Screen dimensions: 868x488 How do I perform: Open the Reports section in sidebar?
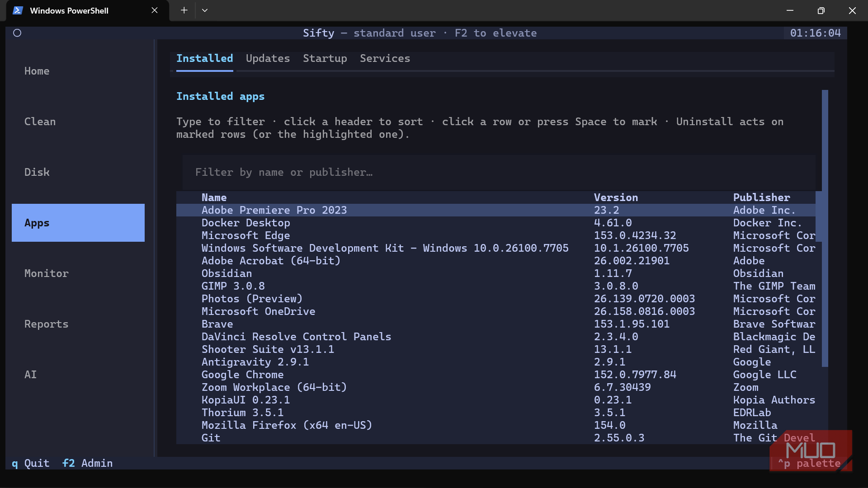78,324
